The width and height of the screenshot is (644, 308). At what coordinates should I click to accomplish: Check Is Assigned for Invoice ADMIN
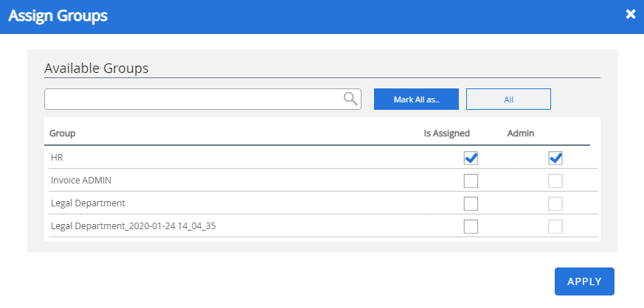click(471, 181)
